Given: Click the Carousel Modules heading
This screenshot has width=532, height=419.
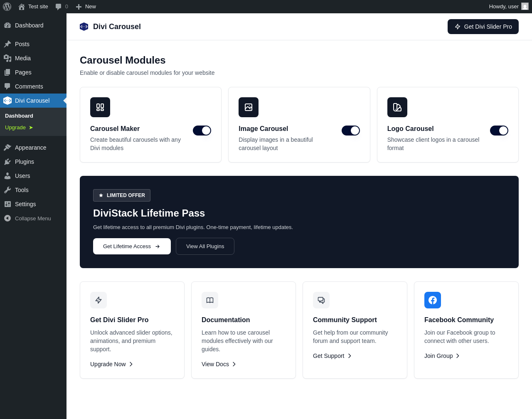Looking at the screenshot, I should [x=123, y=60].
